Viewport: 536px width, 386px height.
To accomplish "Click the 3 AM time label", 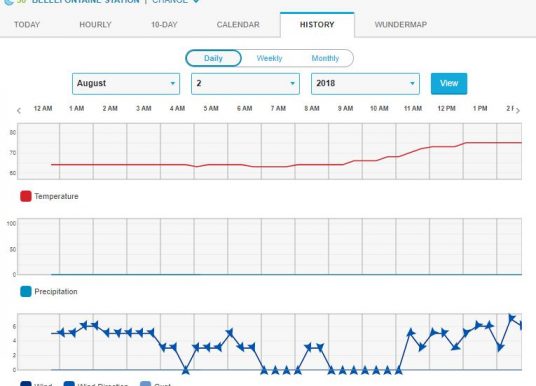I will tap(144, 108).
